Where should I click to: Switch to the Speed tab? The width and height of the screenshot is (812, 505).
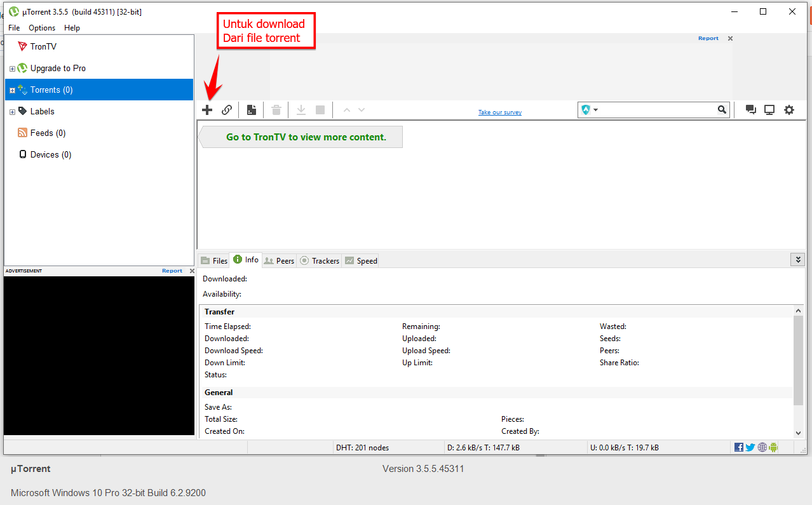pos(361,260)
